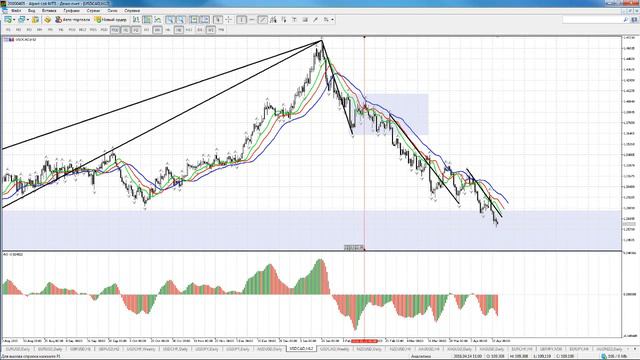Screen dimensions: 640x360
Task: Zoom in on the chart
Action: pyautogui.click(x=170, y=20)
